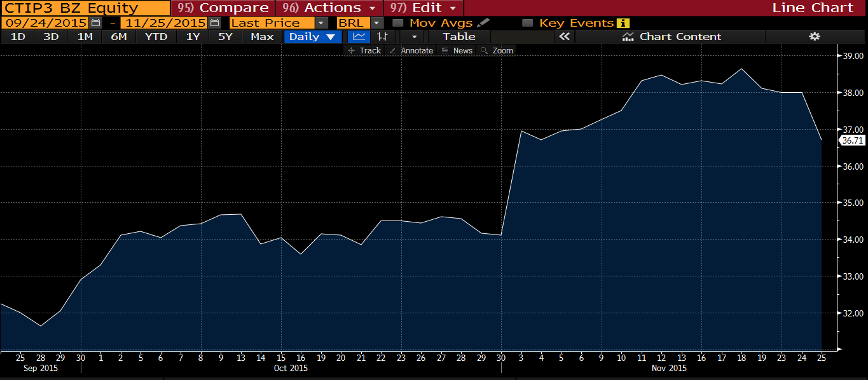This screenshot has height=380, width=868.
Task: Select the 6M time range button
Action: [119, 36]
